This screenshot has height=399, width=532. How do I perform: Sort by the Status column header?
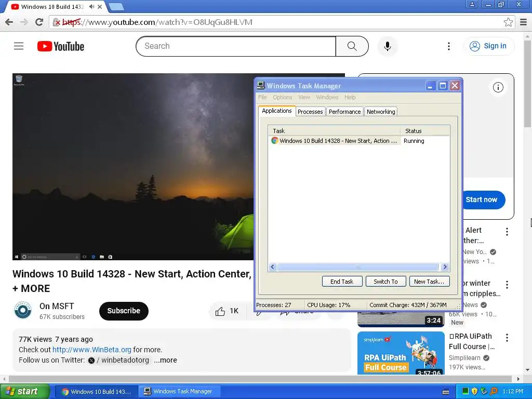click(425, 131)
